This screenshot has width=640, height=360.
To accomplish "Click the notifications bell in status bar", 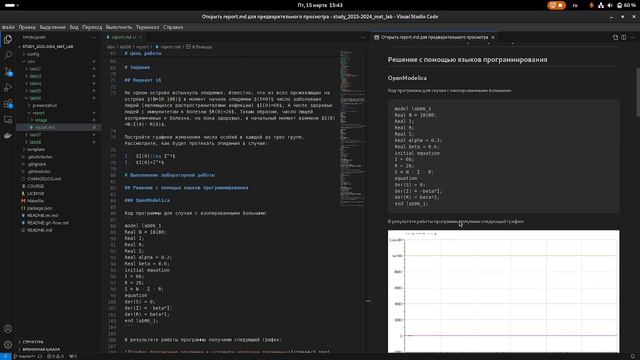I will (633, 356).
